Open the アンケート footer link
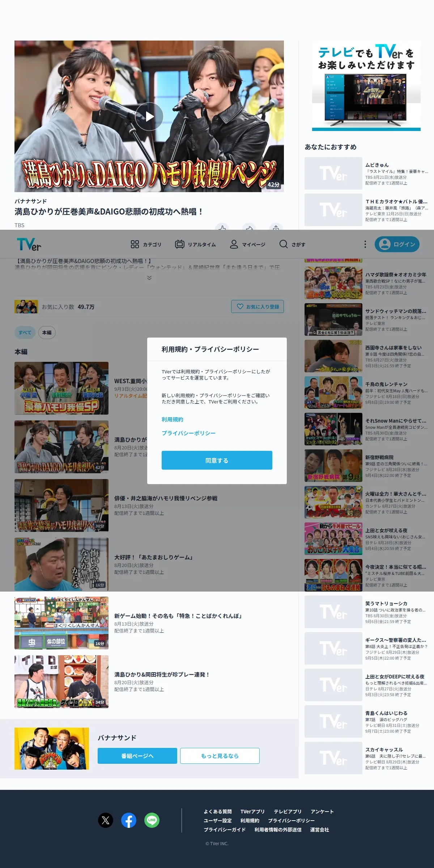The image size is (434, 868). tap(322, 812)
